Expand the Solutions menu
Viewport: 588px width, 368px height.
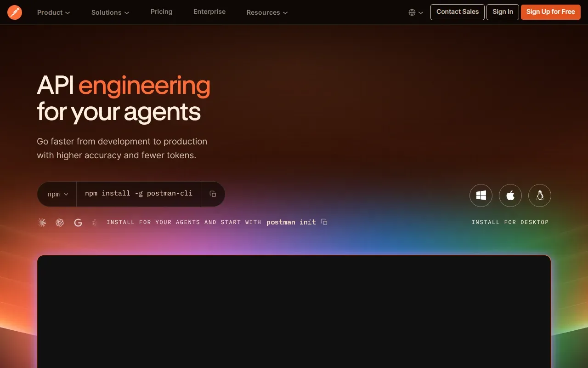pos(110,12)
